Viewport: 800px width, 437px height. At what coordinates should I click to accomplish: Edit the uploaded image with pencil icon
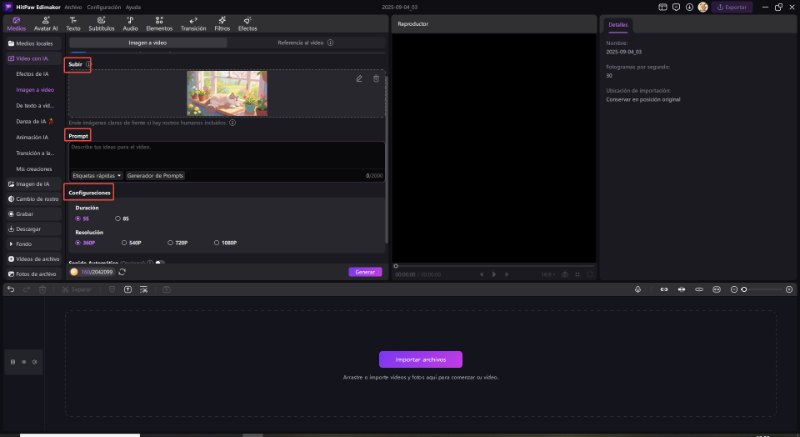(359, 79)
